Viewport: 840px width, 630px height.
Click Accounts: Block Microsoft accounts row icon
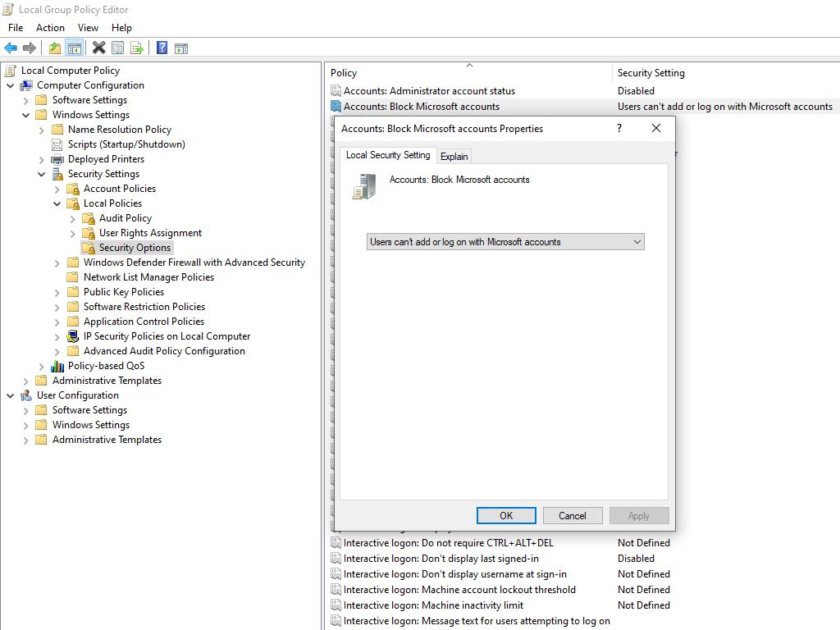336,106
